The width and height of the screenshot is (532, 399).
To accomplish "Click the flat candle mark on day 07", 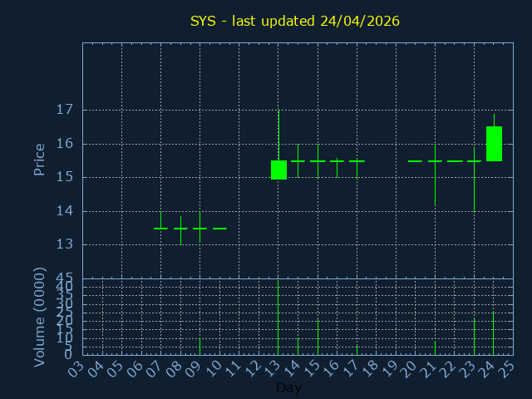I will point(160,228).
